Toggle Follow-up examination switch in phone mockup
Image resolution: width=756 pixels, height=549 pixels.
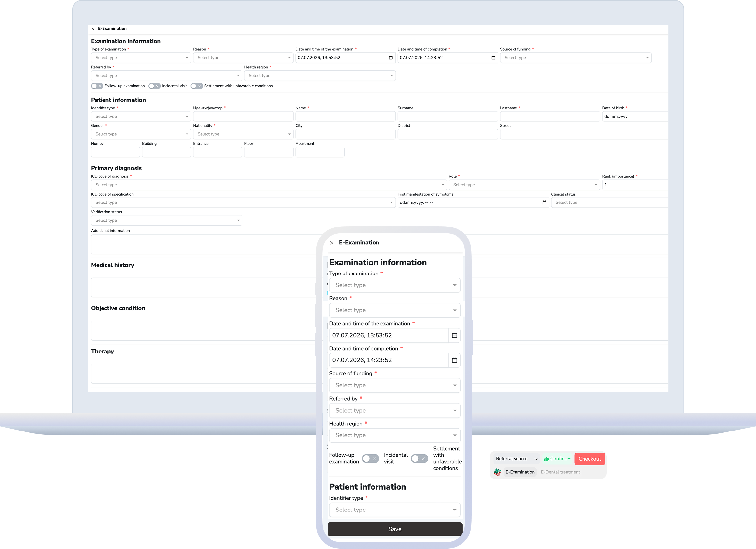point(370,459)
